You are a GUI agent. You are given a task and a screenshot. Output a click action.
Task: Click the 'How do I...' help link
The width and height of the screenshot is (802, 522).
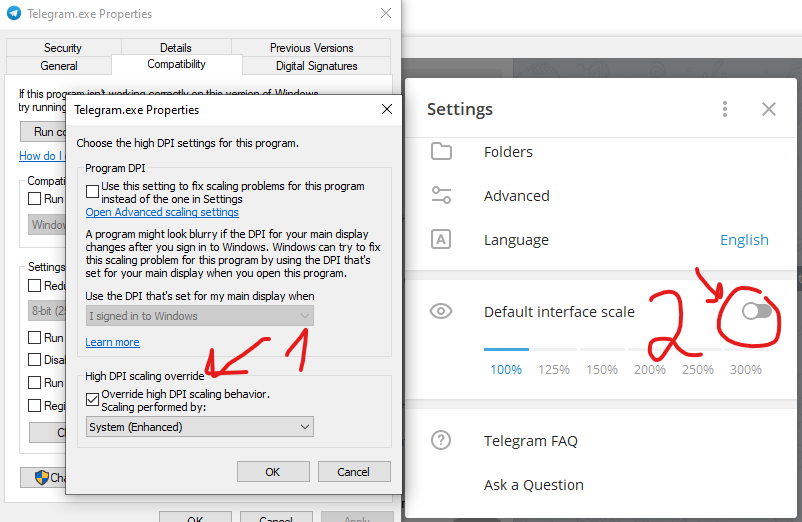coord(42,156)
